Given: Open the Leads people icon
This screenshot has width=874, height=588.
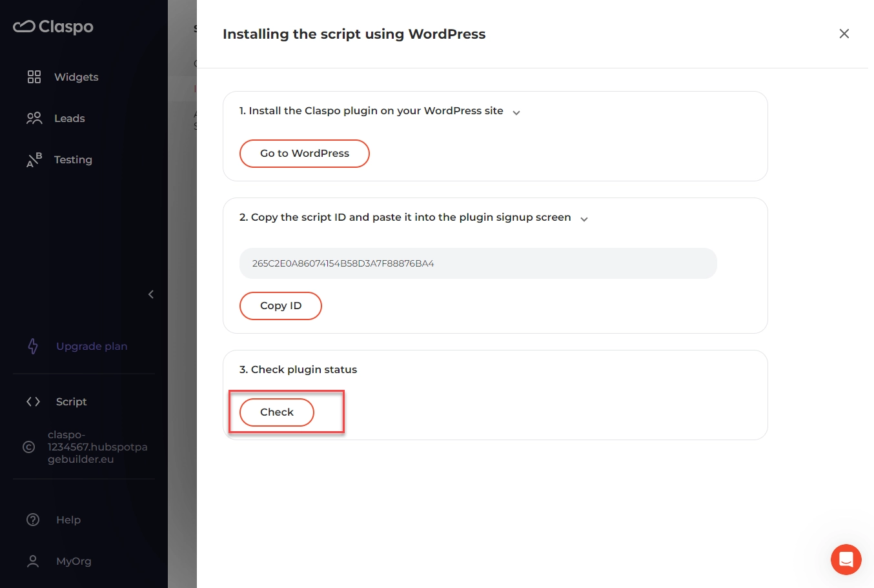Looking at the screenshot, I should coord(34,118).
